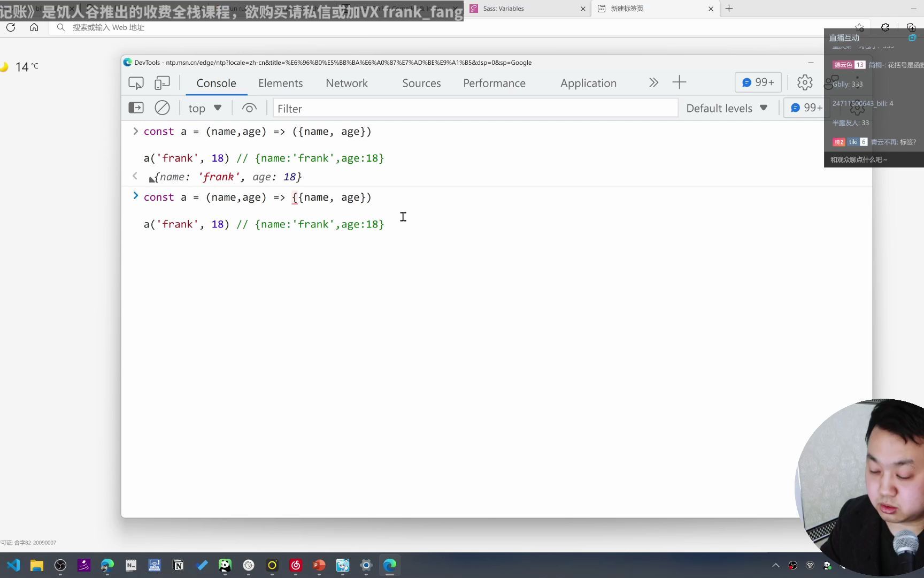924x578 pixels.
Task: Select the 新建标签页 browser tab
Action: pyautogui.click(x=655, y=9)
